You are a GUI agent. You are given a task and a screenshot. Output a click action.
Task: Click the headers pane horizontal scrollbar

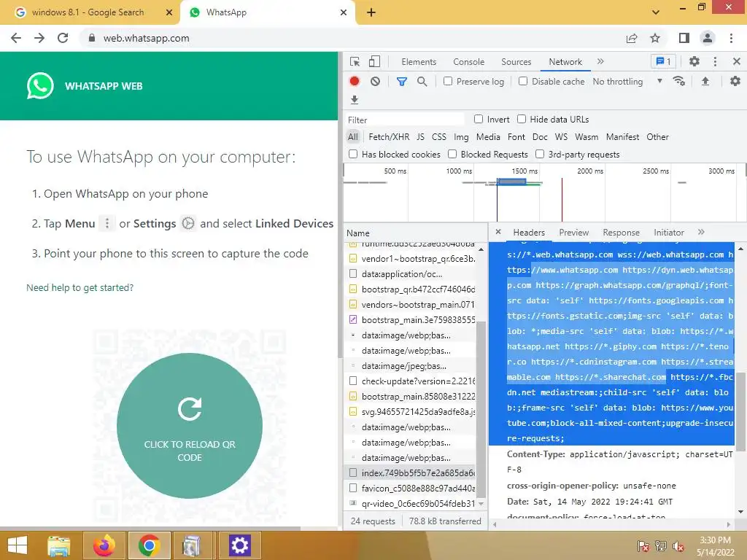[611, 525]
